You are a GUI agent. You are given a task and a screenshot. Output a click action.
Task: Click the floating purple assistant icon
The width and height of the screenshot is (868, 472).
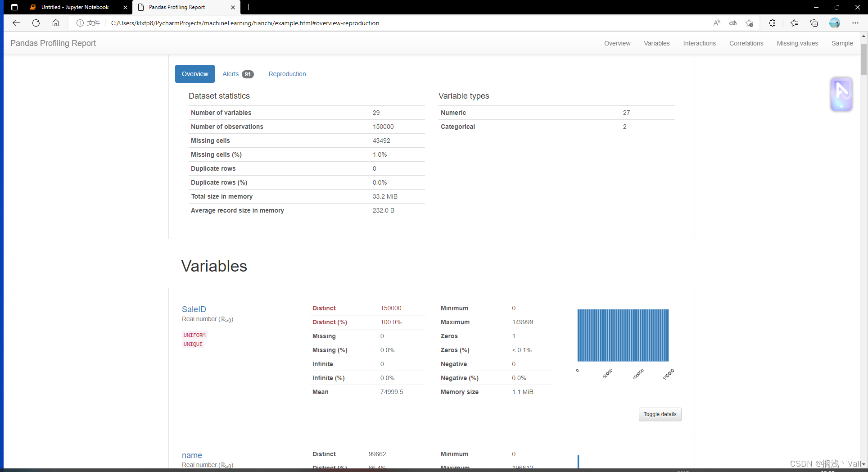coord(841,94)
